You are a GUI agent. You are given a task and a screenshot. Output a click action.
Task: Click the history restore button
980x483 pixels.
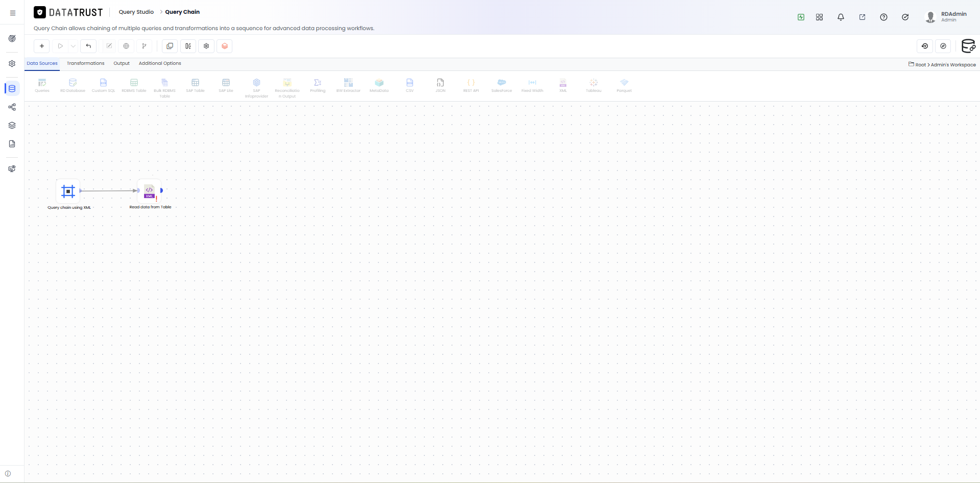[925, 46]
